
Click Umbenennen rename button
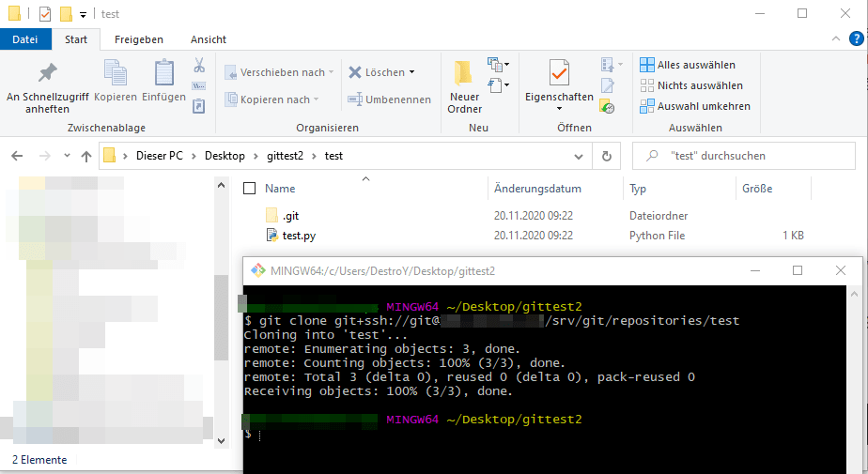[389, 99]
